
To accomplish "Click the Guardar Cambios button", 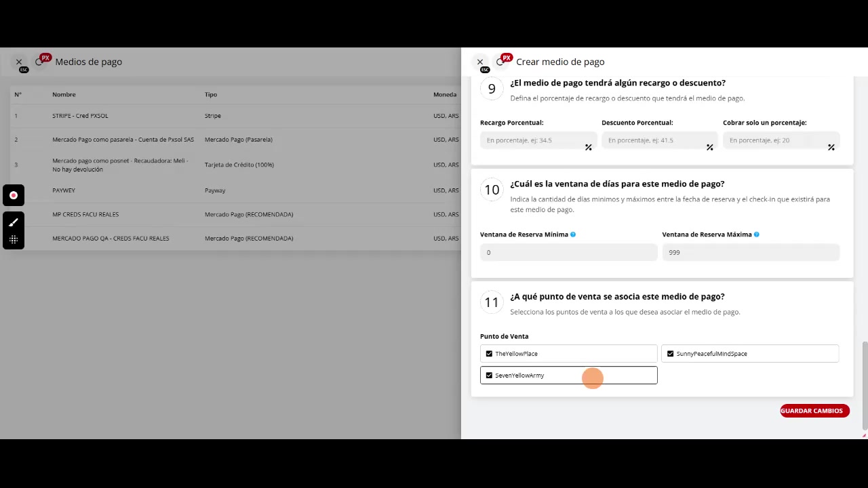I will 814,411.
